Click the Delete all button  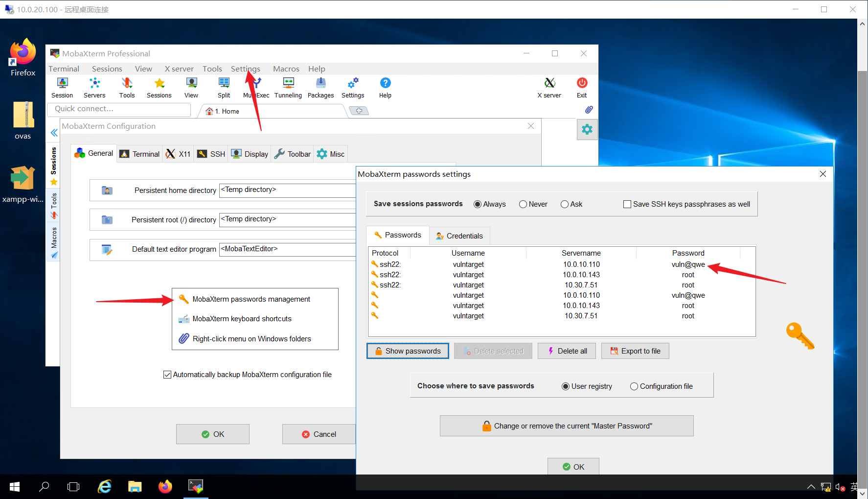[x=567, y=351]
